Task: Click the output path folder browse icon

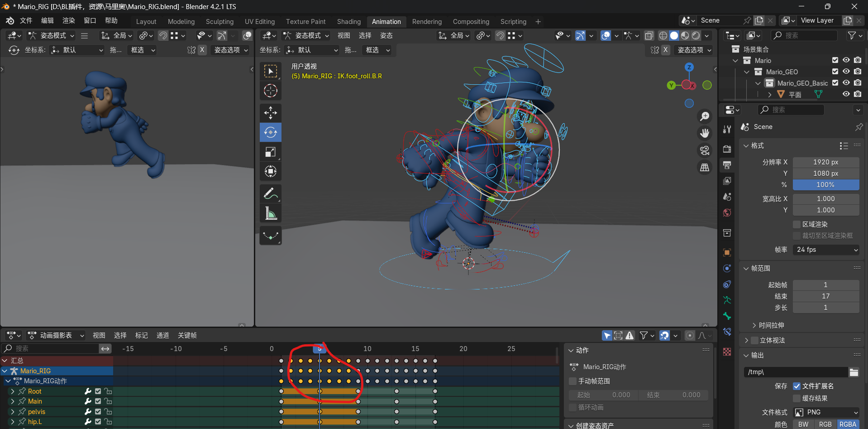Action: tap(854, 372)
